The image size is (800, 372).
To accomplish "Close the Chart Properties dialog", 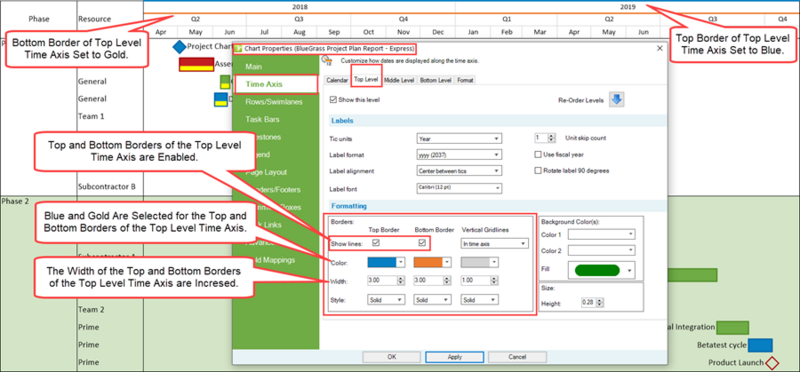I will coord(659,48).
